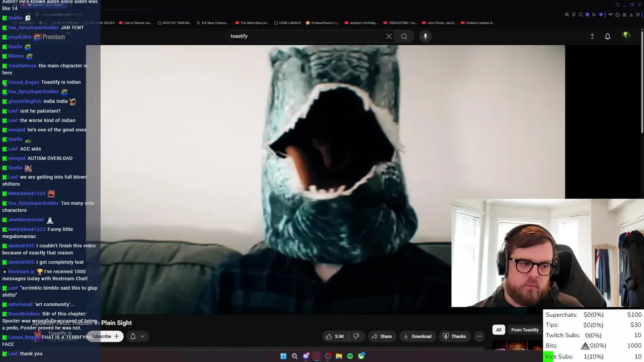Screen dimensions: 644x362
Task: Click chat username JewMoneyIsrael
Action: click(x=26, y=220)
